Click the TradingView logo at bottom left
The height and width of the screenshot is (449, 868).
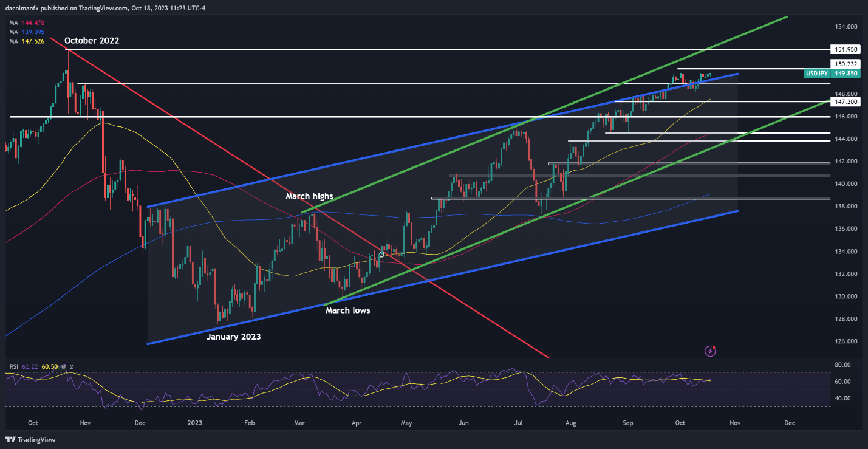29,440
